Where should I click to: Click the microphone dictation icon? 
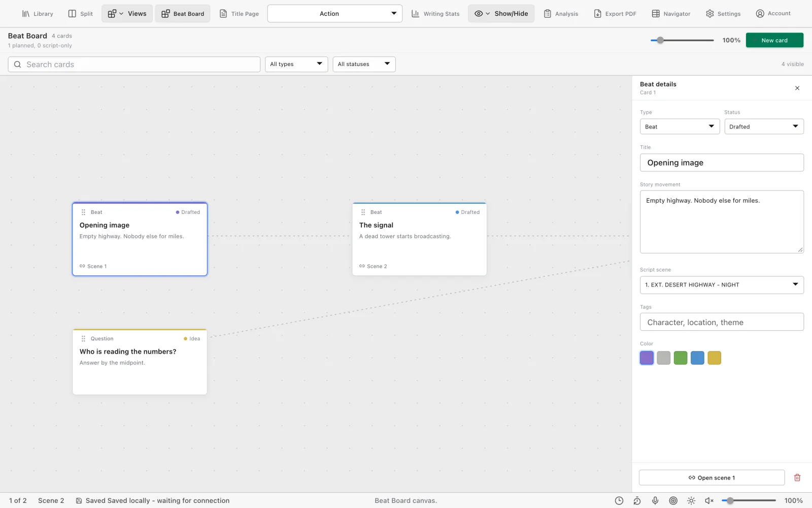[x=655, y=501]
